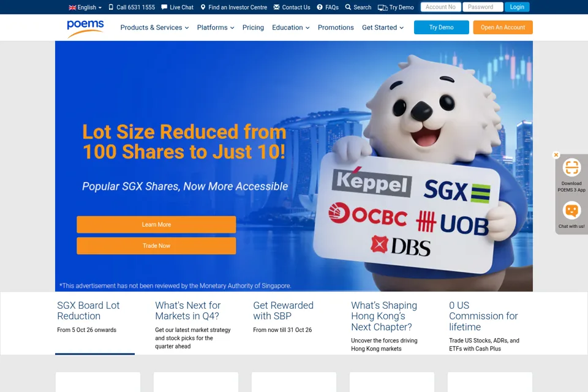588x392 pixels.
Task: Click the Try Demo devices icon
Action: (382, 7)
